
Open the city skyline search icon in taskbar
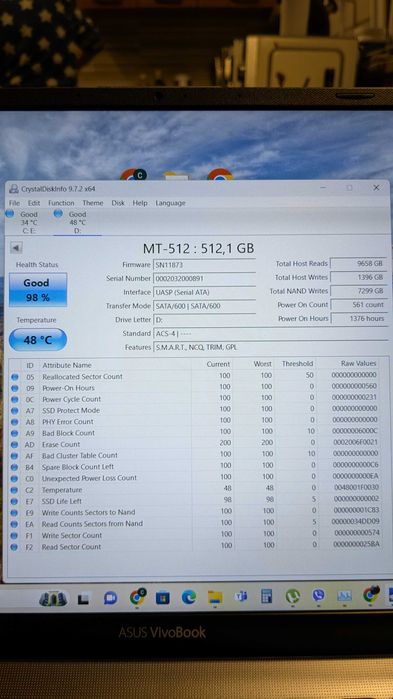pos(53,598)
